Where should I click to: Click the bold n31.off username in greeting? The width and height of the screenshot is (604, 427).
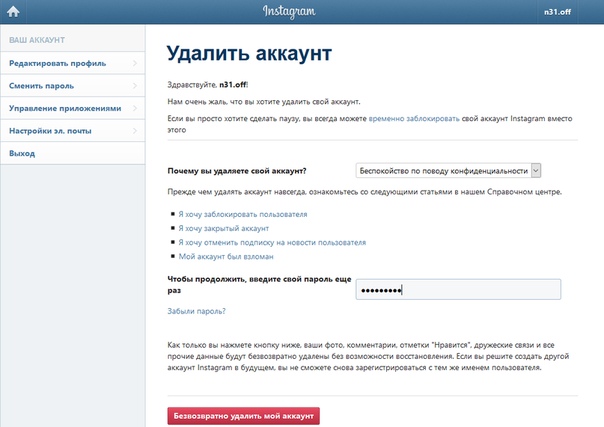(x=233, y=85)
